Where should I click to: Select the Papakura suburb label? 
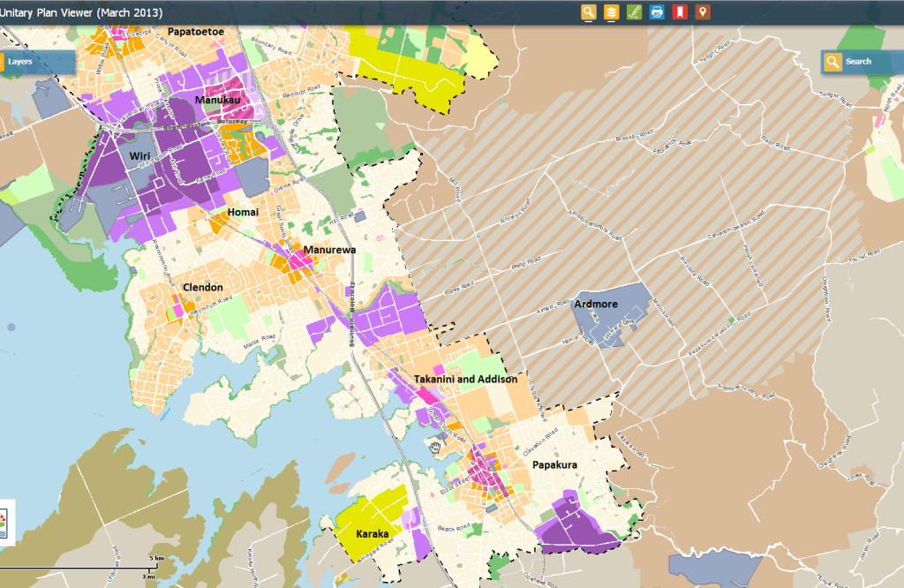point(554,464)
